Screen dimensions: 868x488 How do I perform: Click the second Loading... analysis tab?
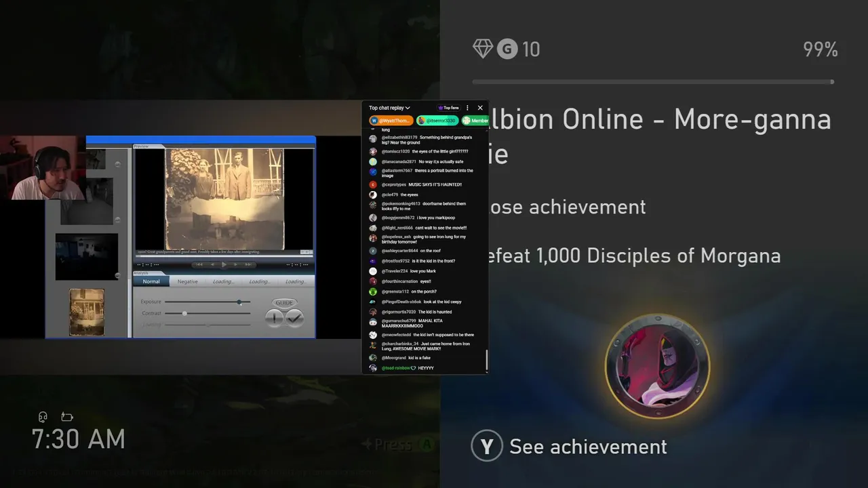tap(259, 281)
